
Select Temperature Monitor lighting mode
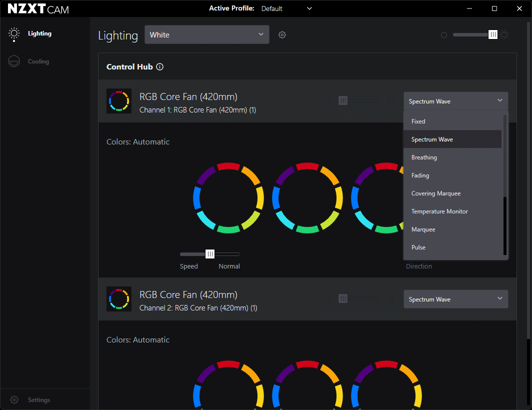tap(439, 211)
